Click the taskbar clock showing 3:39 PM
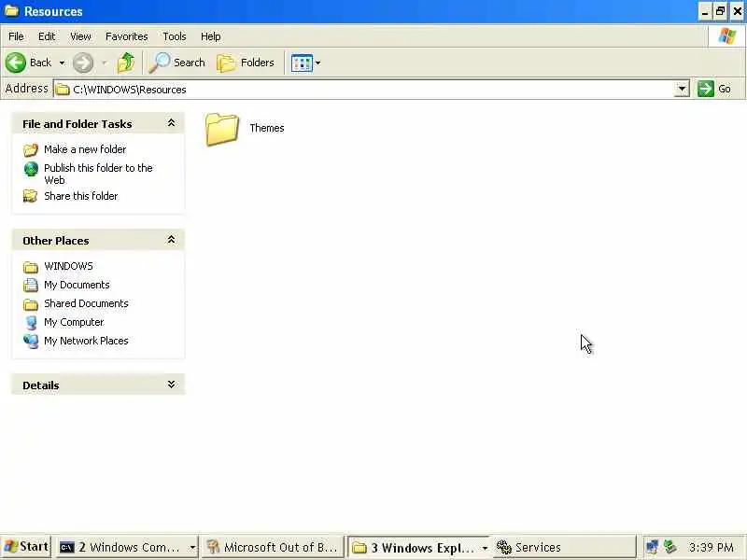Screen dimensions: 747x560 click(712, 547)
